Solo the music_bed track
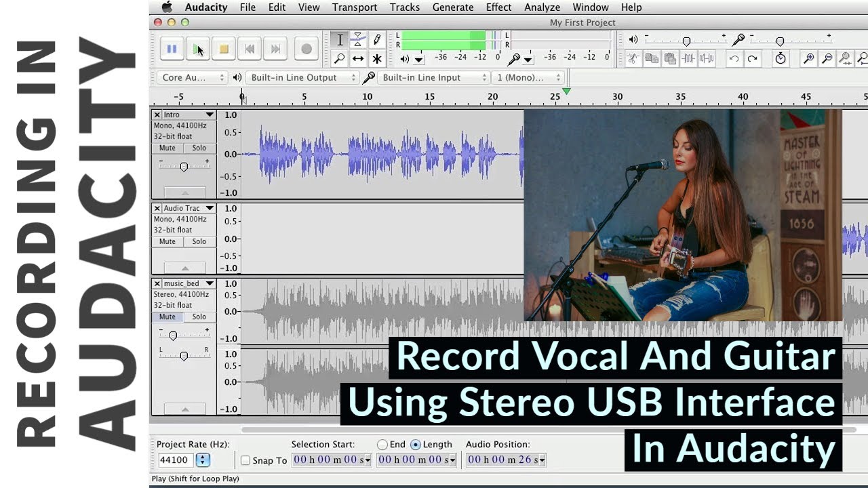 [x=199, y=317]
